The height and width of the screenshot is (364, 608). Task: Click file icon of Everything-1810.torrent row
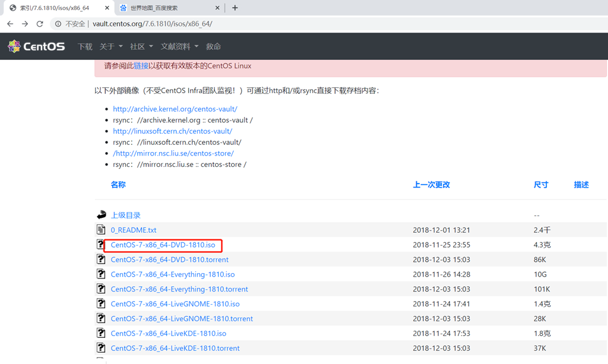pos(101,289)
